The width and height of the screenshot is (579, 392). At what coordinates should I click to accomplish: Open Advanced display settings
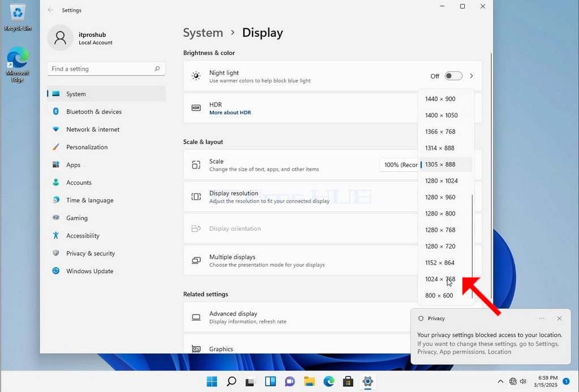point(297,317)
